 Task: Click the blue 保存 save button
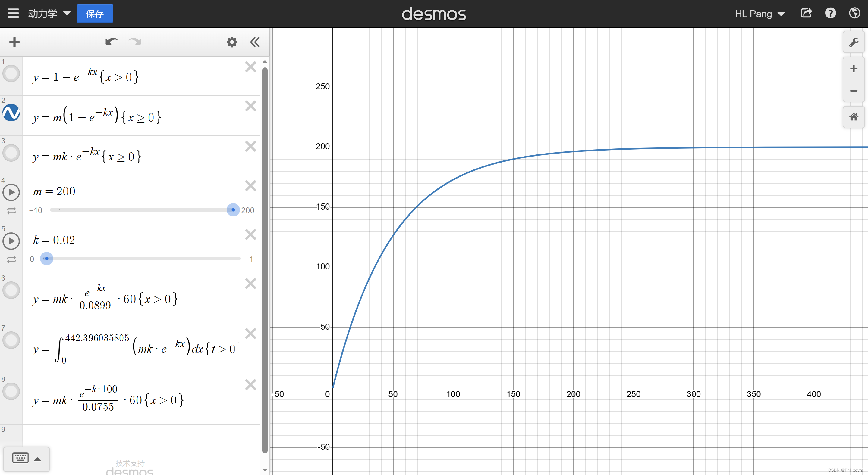pos(95,14)
